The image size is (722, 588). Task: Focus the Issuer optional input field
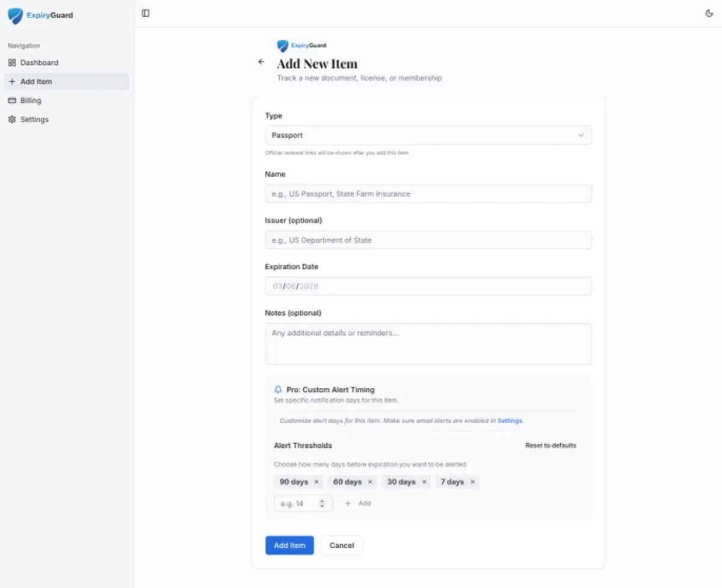[x=428, y=240]
